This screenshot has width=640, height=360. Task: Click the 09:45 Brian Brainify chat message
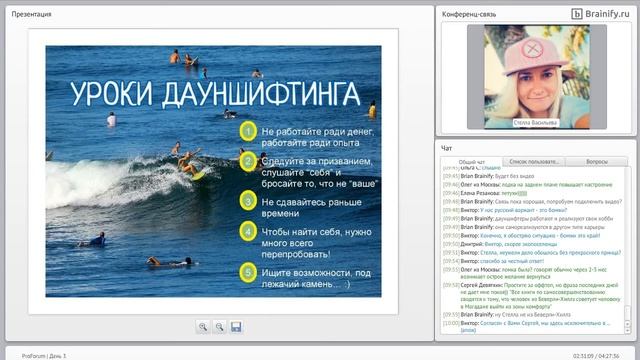click(x=489, y=176)
